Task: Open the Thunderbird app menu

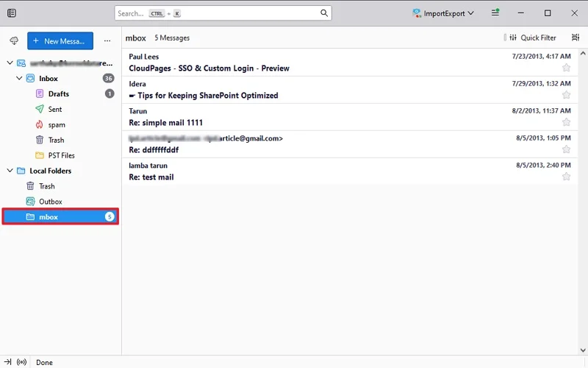Action: (x=495, y=13)
